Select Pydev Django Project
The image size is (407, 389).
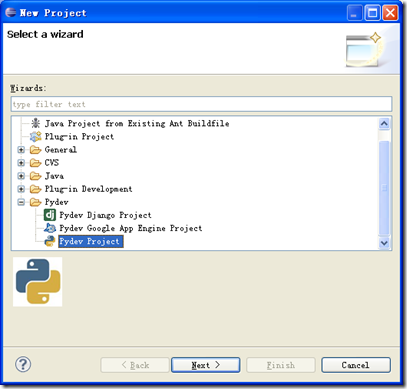coord(105,215)
